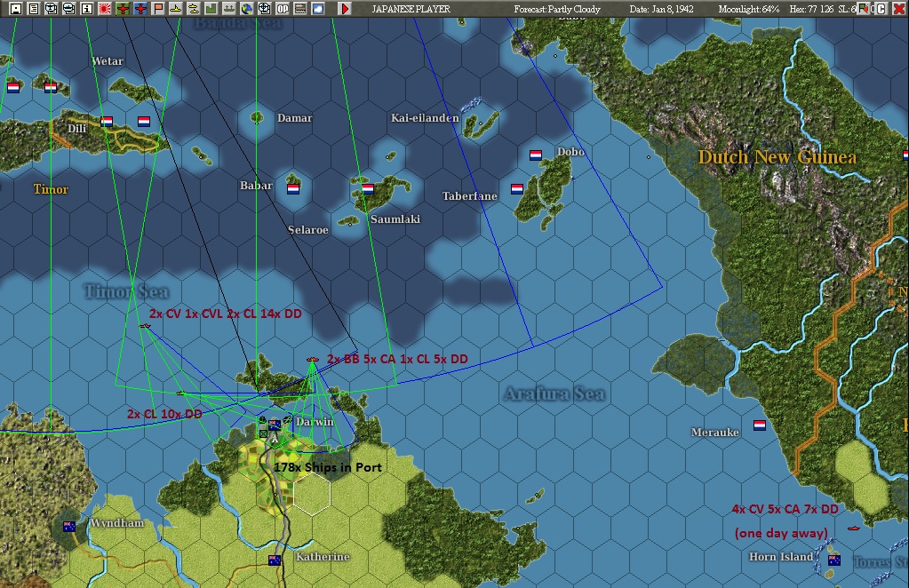Click the Wetar island label
The image size is (909, 588).
108,60
